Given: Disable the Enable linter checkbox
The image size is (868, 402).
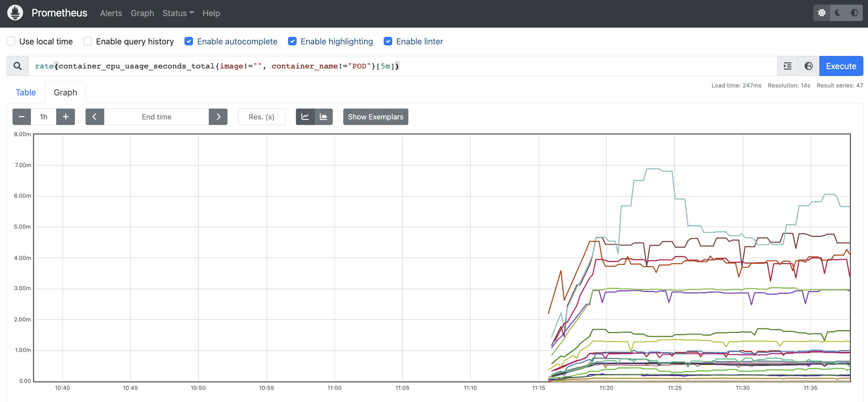Looking at the screenshot, I should tap(388, 41).
